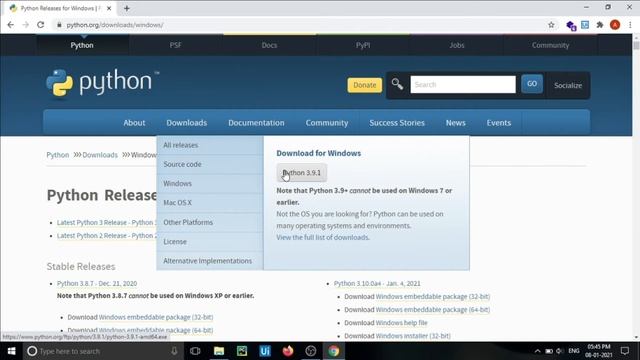Reload the page with the refresh icon
The width and height of the screenshot is (640, 360).
click(40, 25)
